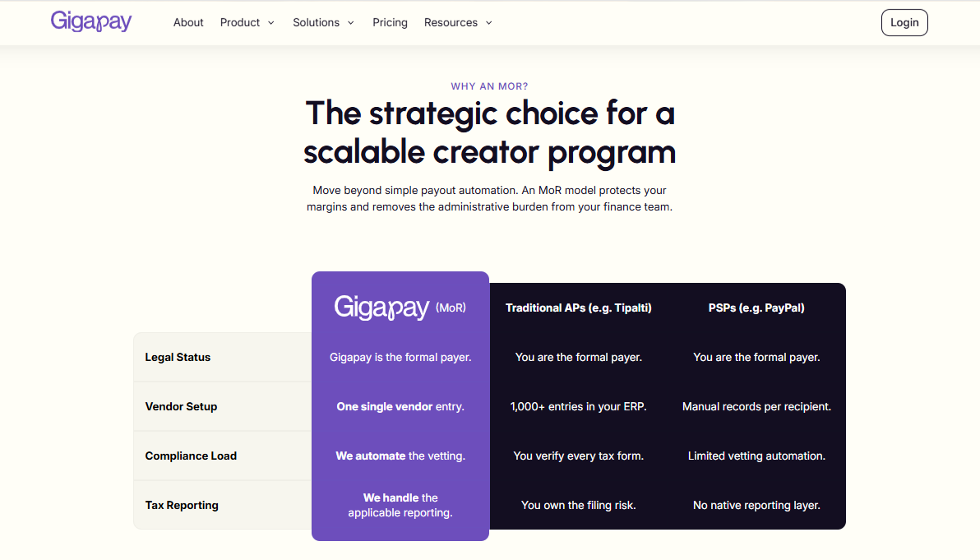The width and height of the screenshot is (980, 560).
Task: Click the Gigapay logo in header
Action: (91, 22)
